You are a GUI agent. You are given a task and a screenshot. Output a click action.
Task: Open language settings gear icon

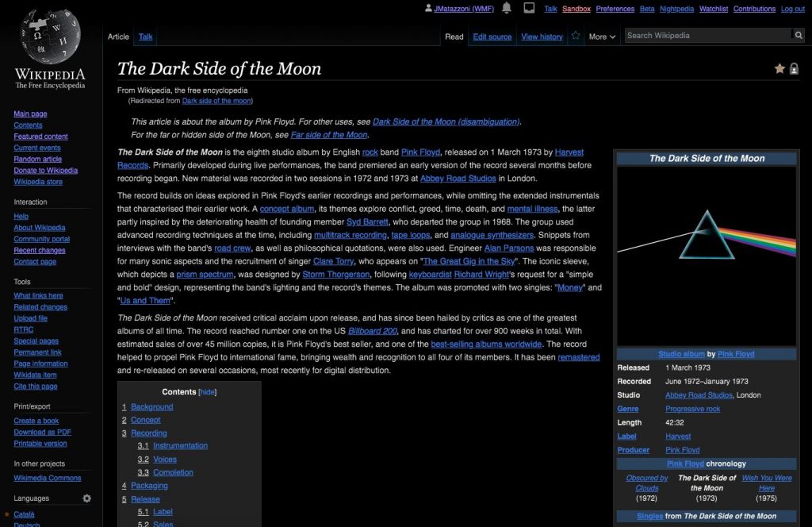pos(86,498)
